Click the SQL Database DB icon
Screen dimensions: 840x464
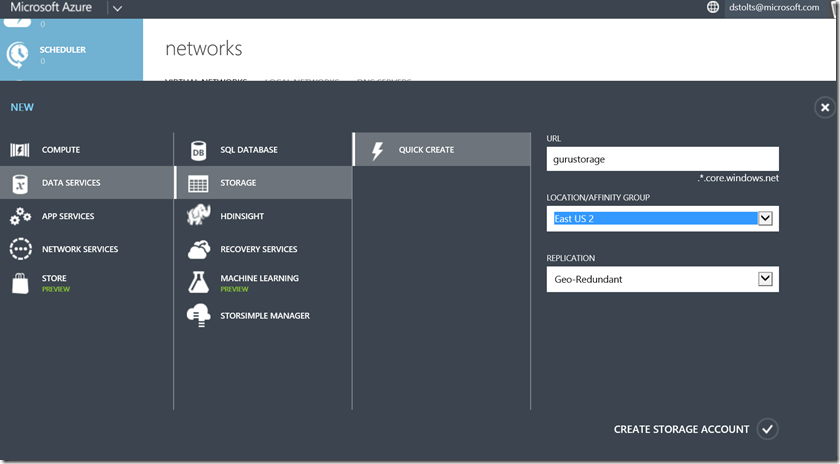[198, 151]
